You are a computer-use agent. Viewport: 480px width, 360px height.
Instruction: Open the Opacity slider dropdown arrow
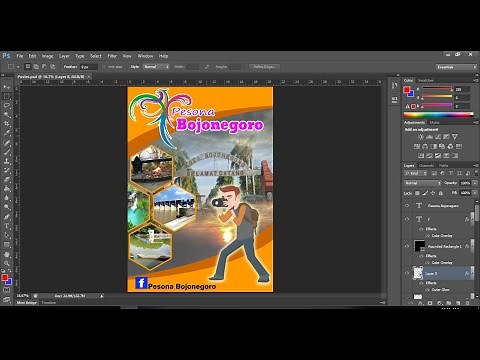(475, 183)
